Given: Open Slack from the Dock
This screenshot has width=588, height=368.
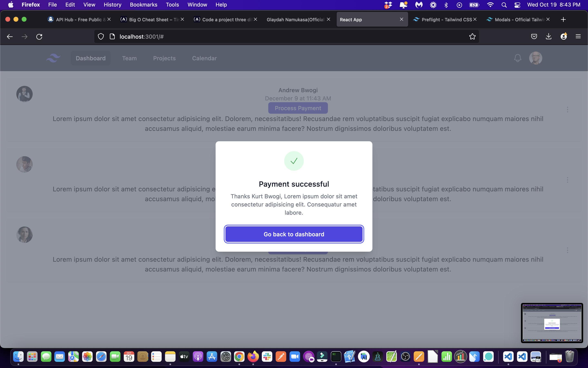Looking at the screenshot, I should pyautogui.click(x=267, y=357).
